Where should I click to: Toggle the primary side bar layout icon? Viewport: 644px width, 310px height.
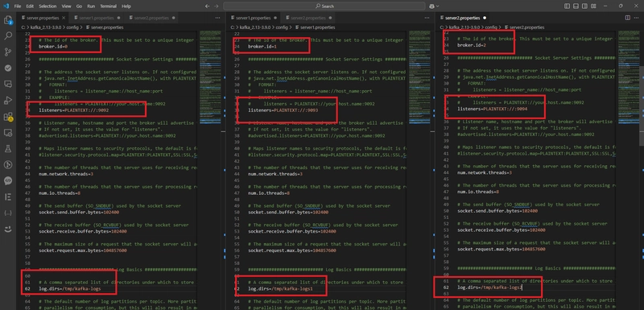click(567, 6)
